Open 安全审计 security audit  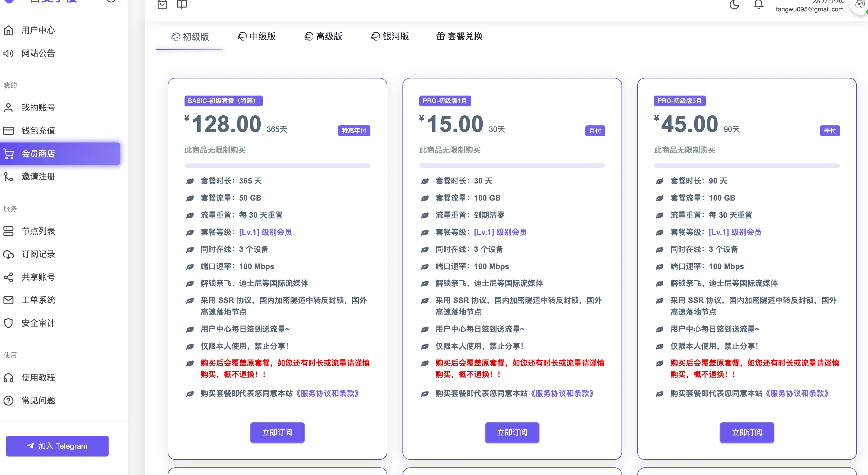38,323
